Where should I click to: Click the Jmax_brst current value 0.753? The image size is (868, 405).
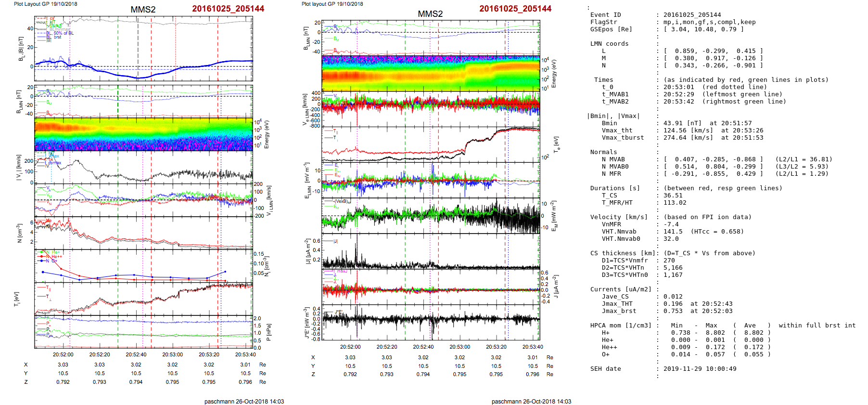(673, 311)
